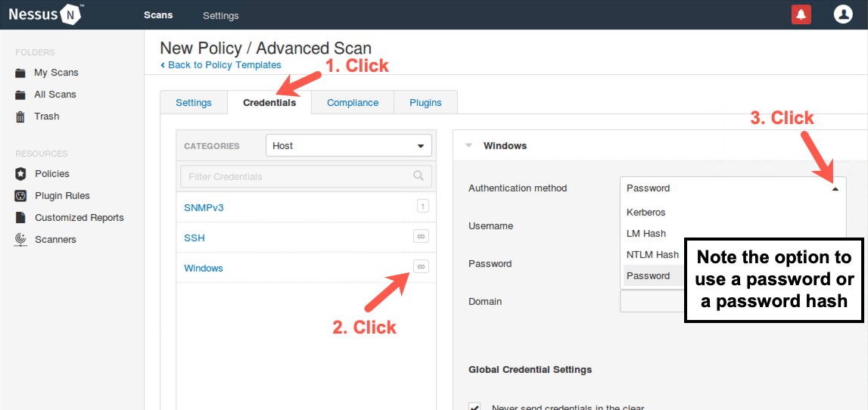Select NTLM Hash from the list

652,255
